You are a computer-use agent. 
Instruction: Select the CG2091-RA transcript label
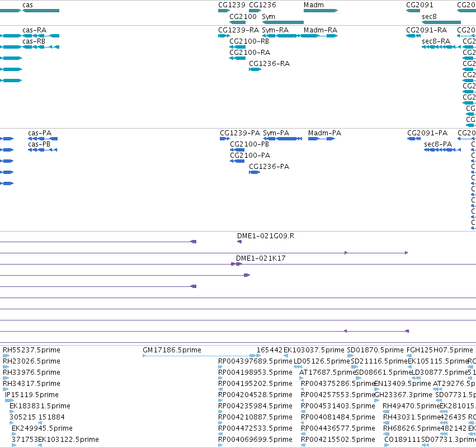pos(427,30)
